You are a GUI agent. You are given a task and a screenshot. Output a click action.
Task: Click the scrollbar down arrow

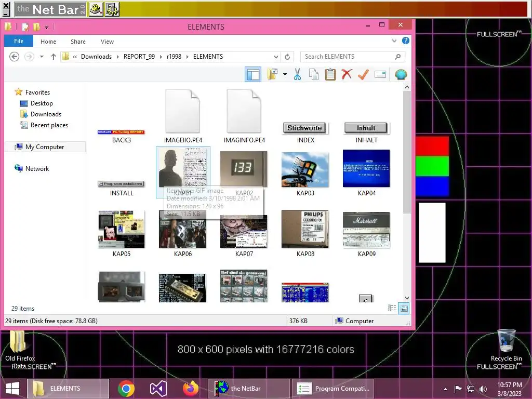(x=407, y=298)
